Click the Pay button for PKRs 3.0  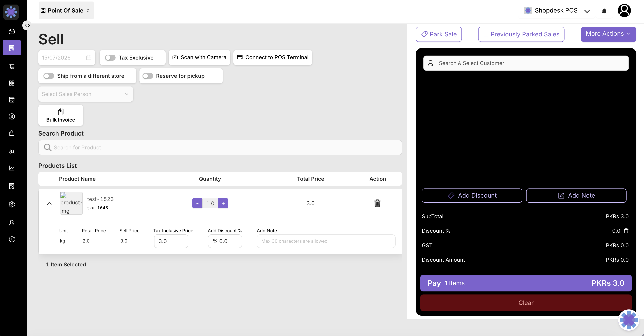[526, 283]
